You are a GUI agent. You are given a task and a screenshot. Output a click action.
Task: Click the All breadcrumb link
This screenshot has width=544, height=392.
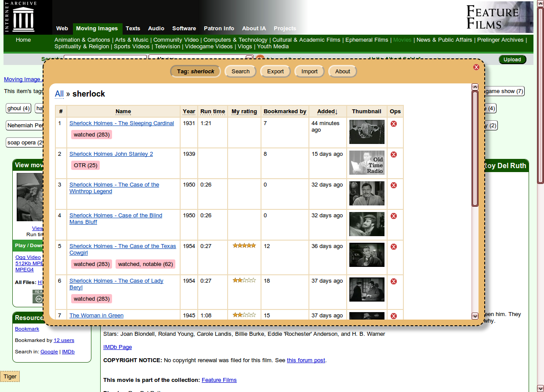(59, 94)
